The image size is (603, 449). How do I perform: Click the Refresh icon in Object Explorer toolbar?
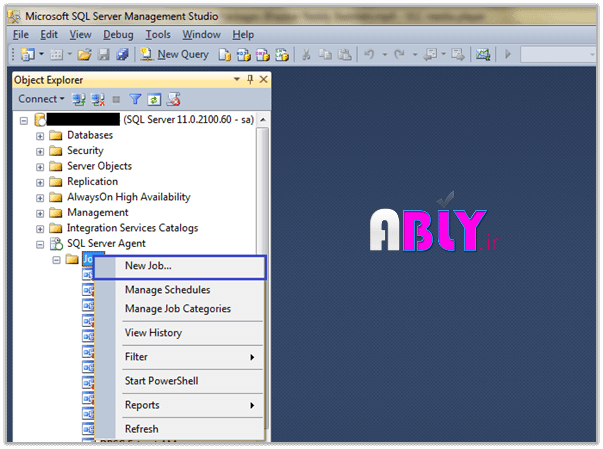tap(154, 100)
